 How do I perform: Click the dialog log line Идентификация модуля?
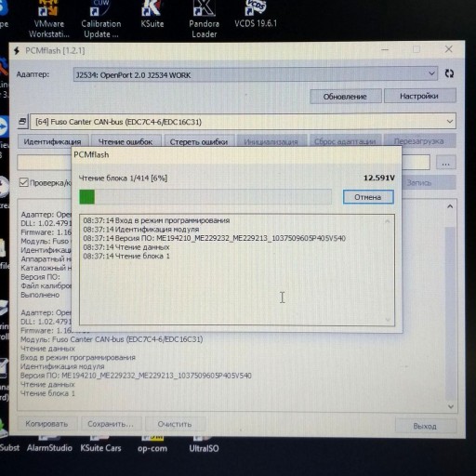pos(141,230)
